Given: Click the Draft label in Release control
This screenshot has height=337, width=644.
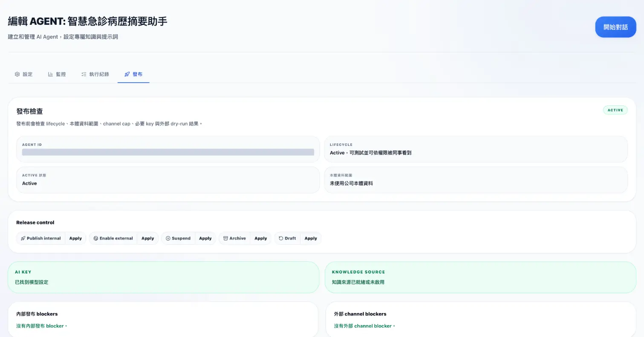Looking at the screenshot, I should [x=290, y=238].
